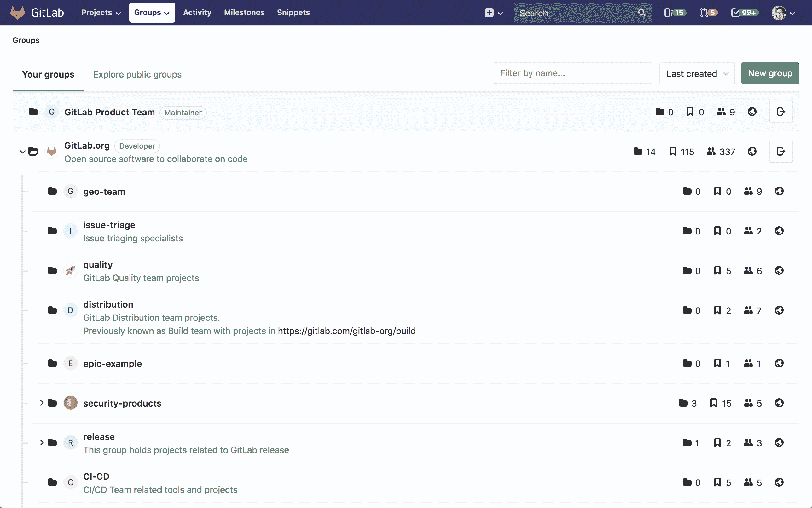The width and height of the screenshot is (812, 508).
Task: Open the new project plus dropdown
Action: coord(493,12)
